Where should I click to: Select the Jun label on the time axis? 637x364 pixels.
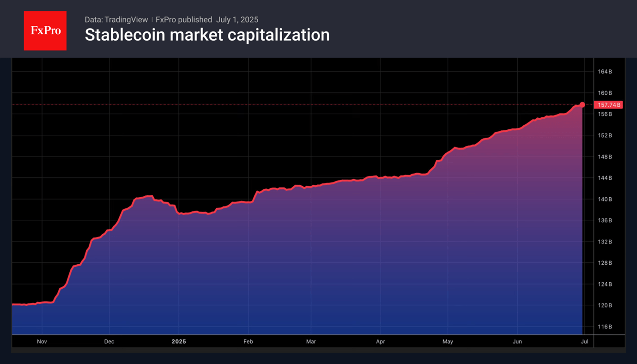(517, 342)
